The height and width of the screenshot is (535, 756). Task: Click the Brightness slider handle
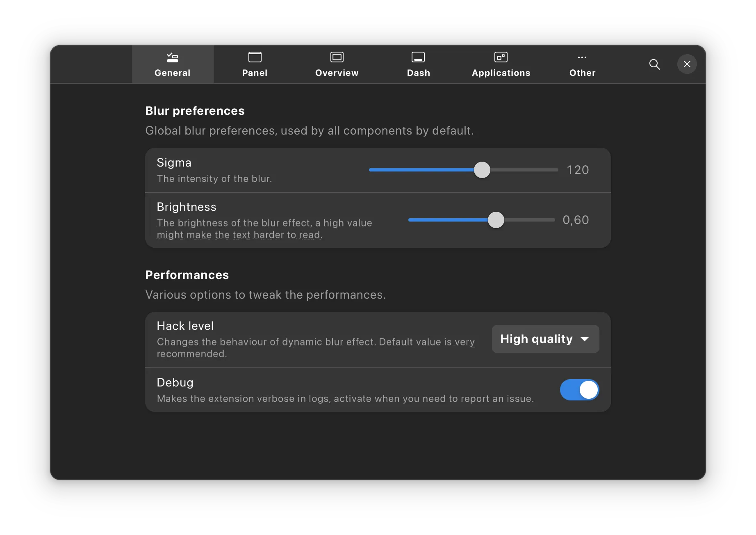click(x=496, y=220)
